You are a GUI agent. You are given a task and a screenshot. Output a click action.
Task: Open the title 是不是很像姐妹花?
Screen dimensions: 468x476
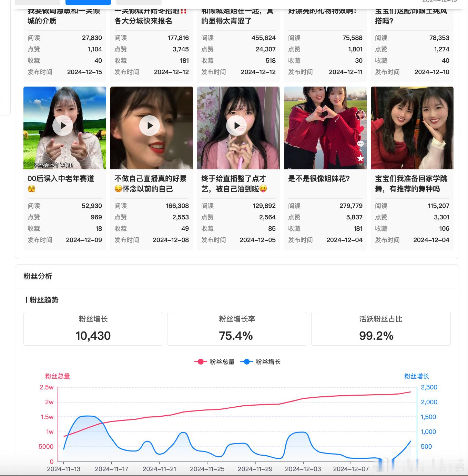[x=319, y=179]
